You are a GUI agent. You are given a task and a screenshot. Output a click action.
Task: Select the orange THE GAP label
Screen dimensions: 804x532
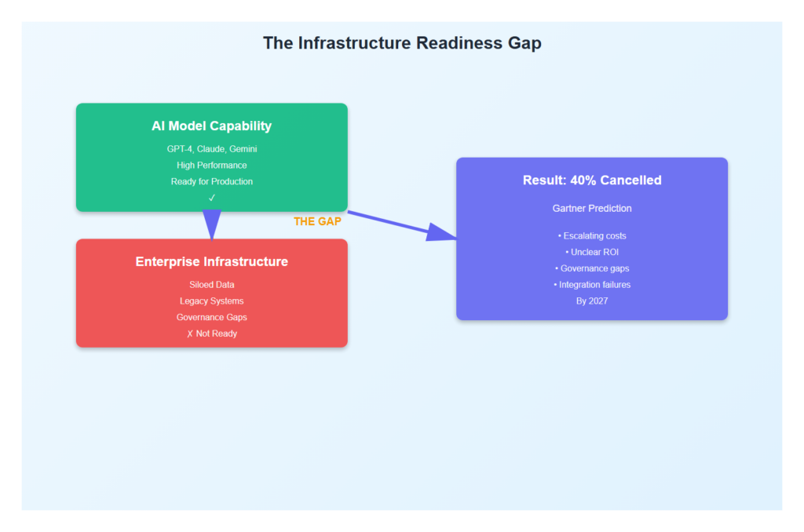coord(317,221)
